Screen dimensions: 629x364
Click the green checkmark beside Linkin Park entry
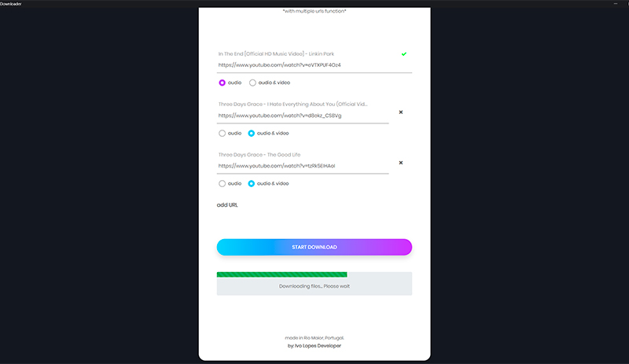point(404,53)
